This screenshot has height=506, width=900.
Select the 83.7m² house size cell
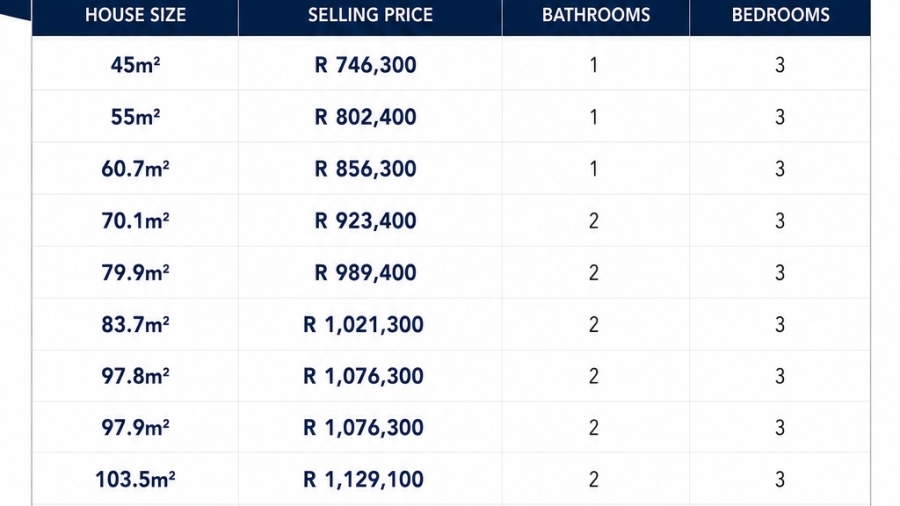click(135, 324)
